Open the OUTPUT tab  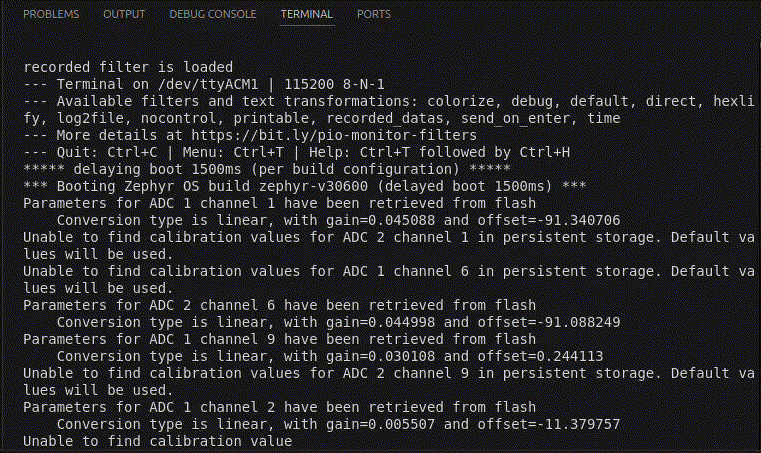click(124, 14)
